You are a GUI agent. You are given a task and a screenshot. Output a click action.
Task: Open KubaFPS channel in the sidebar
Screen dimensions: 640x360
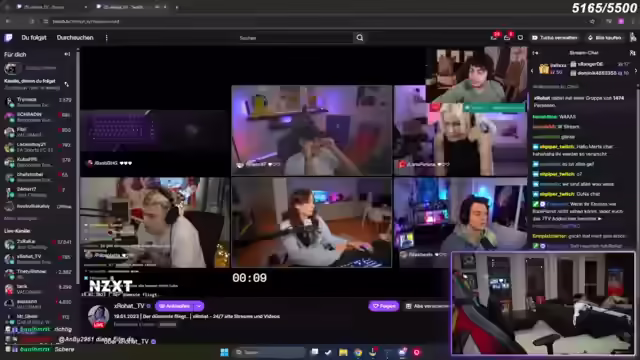(38, 162)
